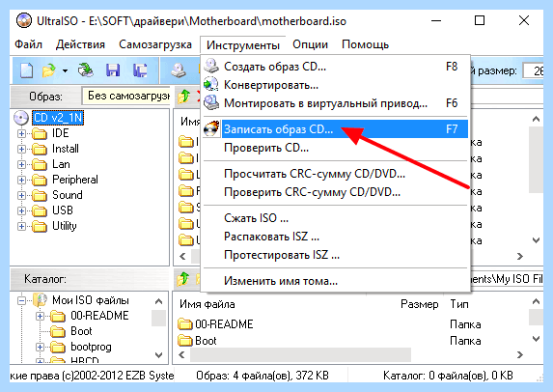The width and height of the screenshot is (553, 392).
Task: Click the UltraISO title bar disc icon
Action: click(x=24, y=21)
